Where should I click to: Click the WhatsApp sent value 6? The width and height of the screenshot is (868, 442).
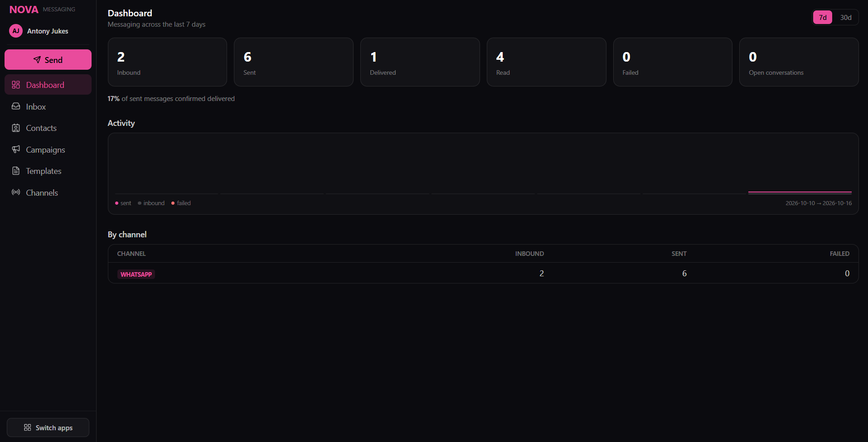pos(684,274)
